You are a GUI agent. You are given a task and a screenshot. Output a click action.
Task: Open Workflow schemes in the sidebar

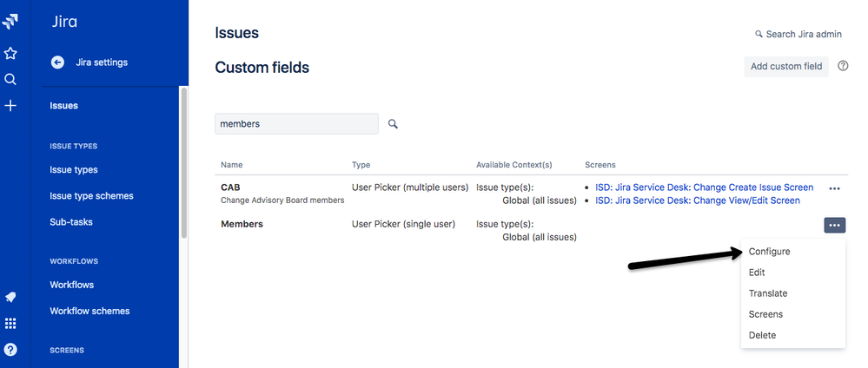coord(89,311)
